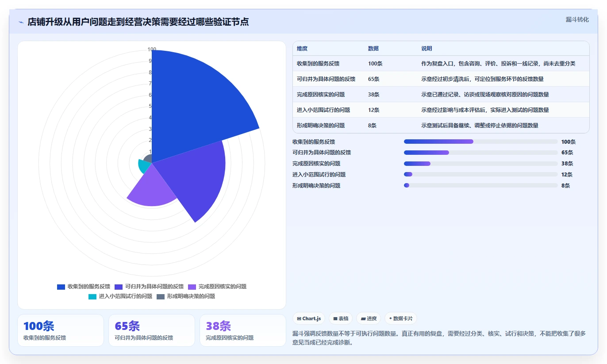The height and width of the screenshot is (364, 607).
Task: Click the 漏斗转化 tag in the header
Action: [x=577, y=19]
